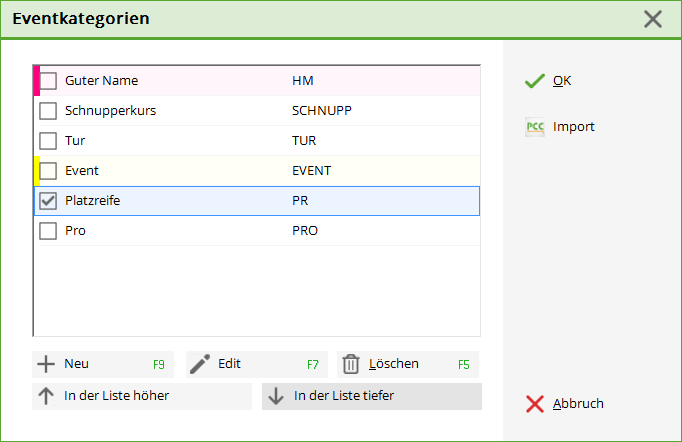Click the yellow color marker on Event
The image size is (682, 442).
pos(37,171)
